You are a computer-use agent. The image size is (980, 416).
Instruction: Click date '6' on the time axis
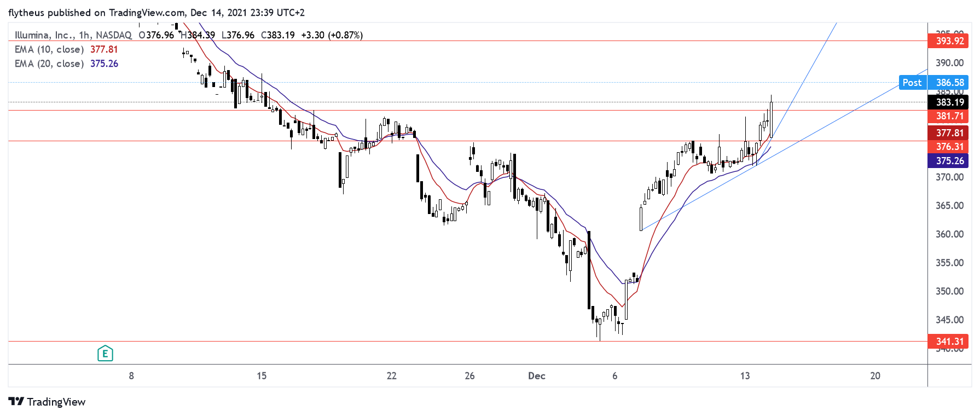click(615, 375)
